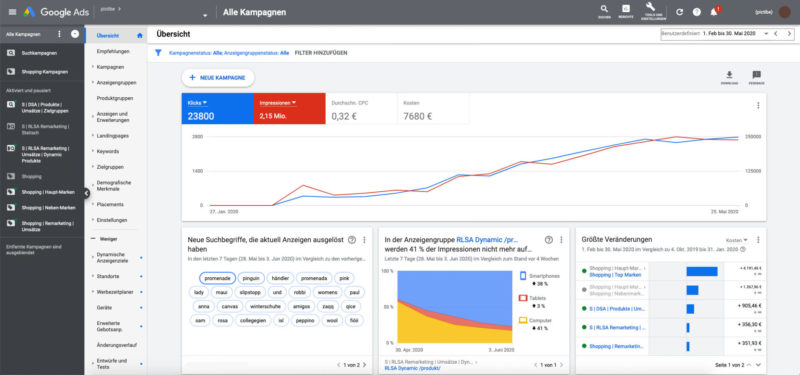Open the Alle Kampagnen three-dot menu

pyautogui.click(x=59, y=34)
